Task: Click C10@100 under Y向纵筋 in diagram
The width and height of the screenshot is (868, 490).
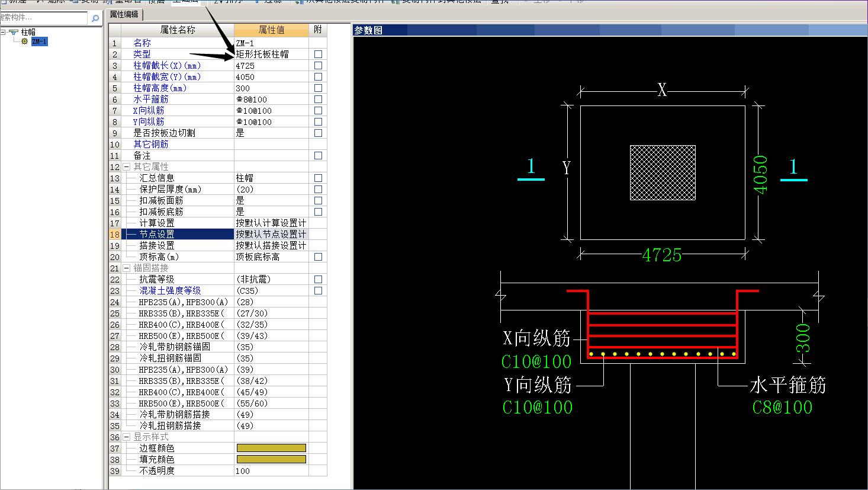Action: point(538,407)
